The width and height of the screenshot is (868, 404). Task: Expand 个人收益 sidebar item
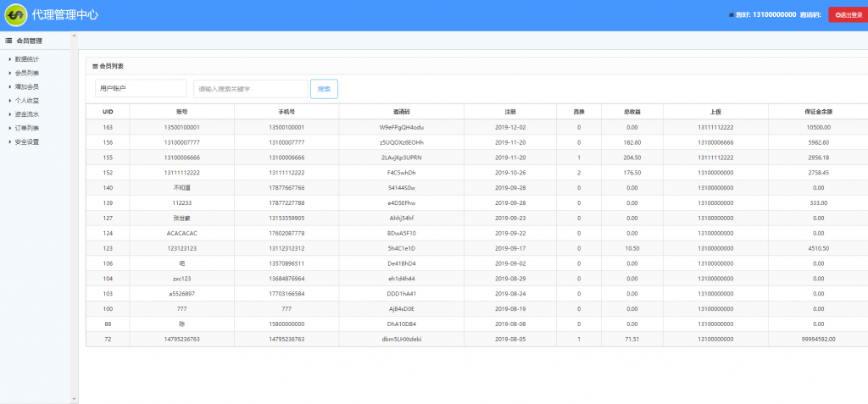(x=27, y=100)
